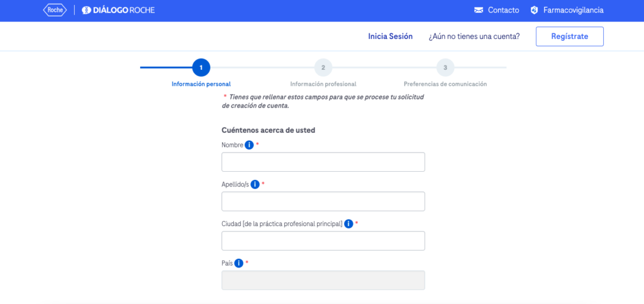Click the Roche hexagon logo

(54, 10)
